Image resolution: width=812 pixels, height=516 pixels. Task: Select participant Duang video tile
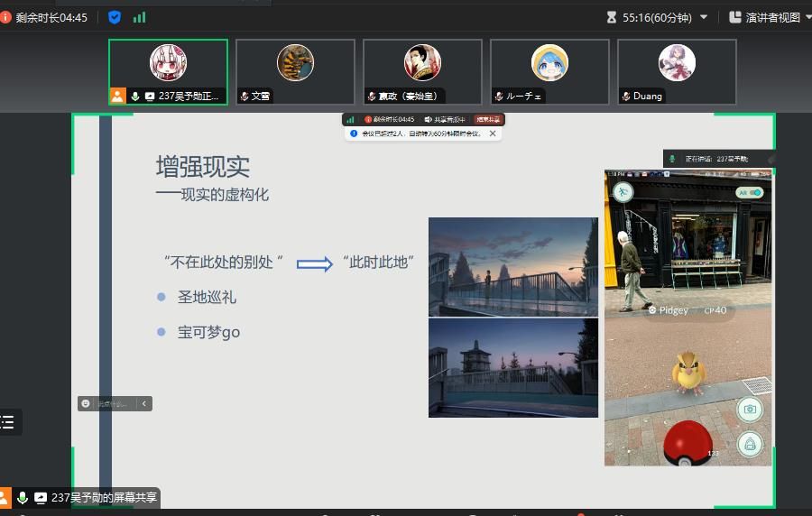coord(677,72)
